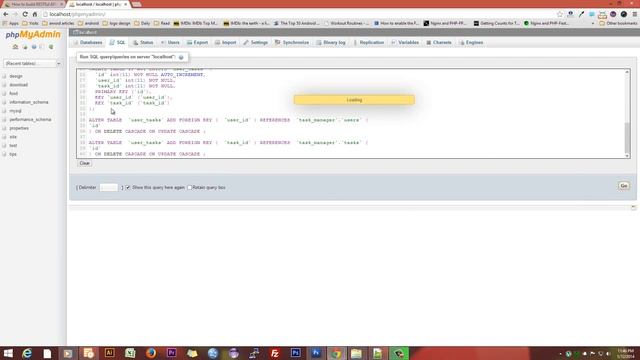Screen dimensions: 640x360
Task: Open the Charsets tab
Action: click(x=439, y=42)
